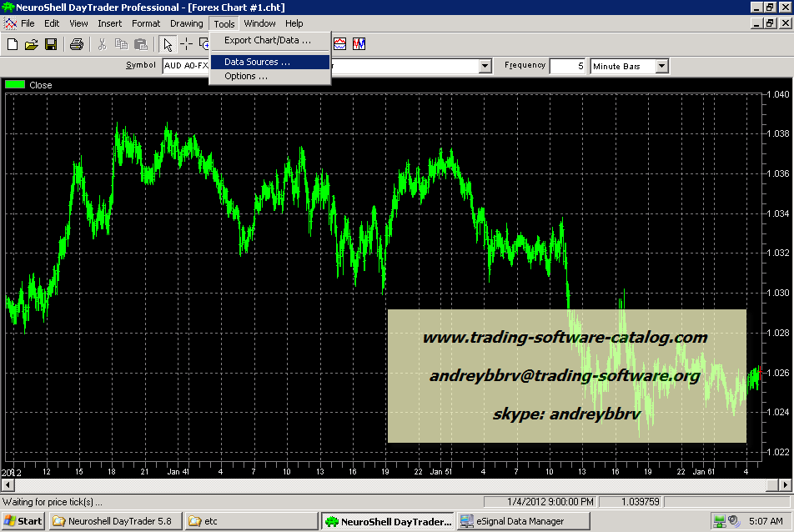Select Export Chart/Data menu entry
This screenshot has height=532, width=794.
coord(267,40)
